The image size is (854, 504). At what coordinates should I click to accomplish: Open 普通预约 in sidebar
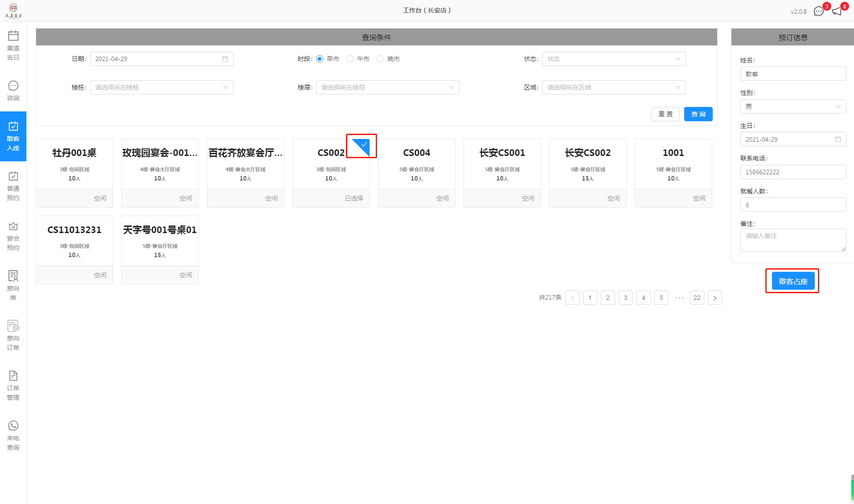pyautogui.click(x=13, y=186)
